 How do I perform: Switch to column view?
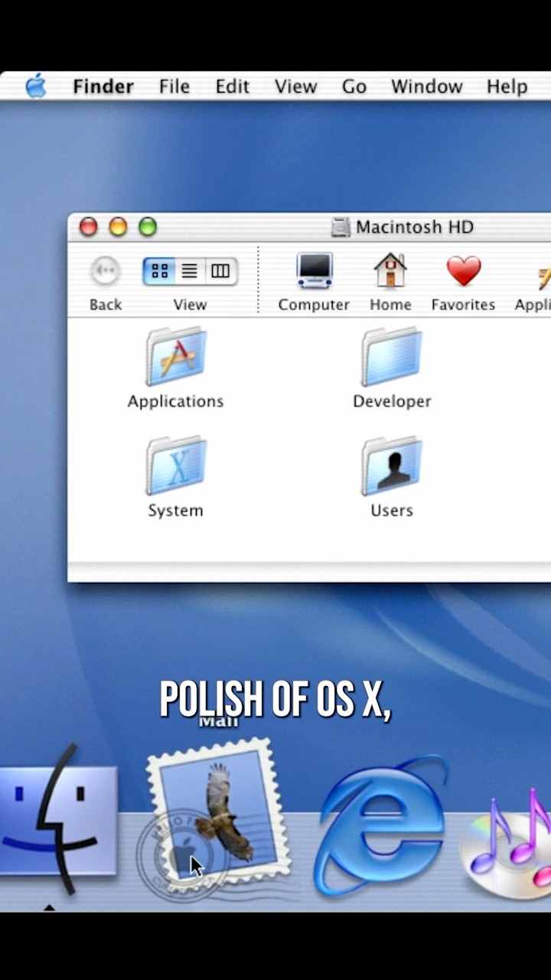(x=220, y=271)
